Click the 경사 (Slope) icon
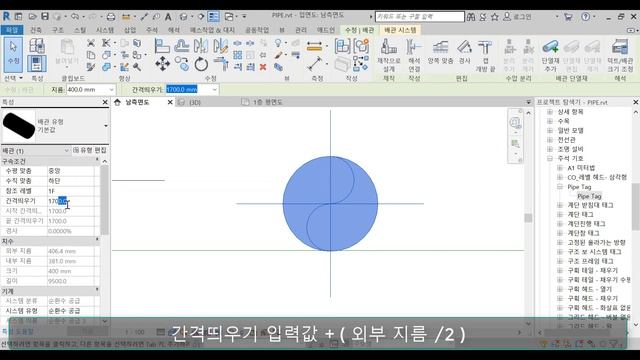 (464, 51)
